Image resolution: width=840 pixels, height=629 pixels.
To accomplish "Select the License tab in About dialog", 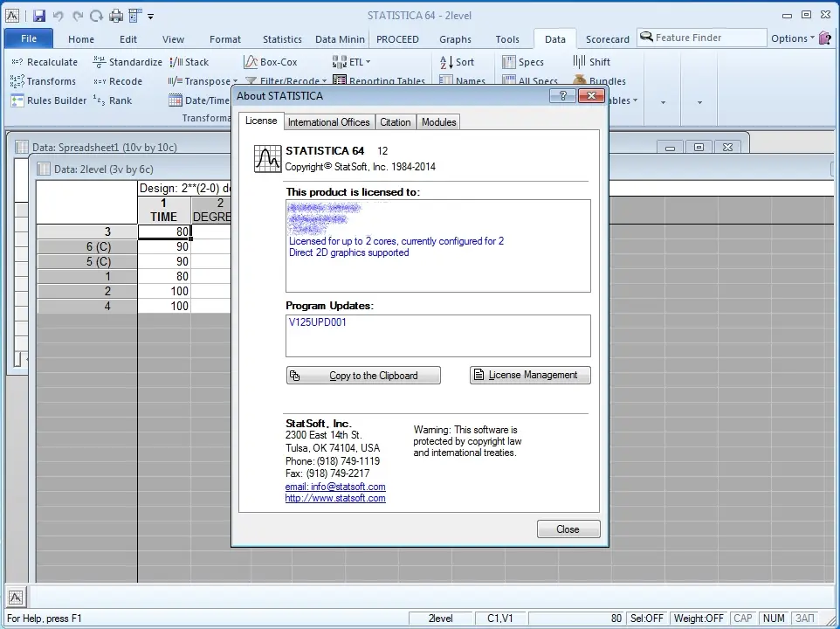I will (261, 121).
